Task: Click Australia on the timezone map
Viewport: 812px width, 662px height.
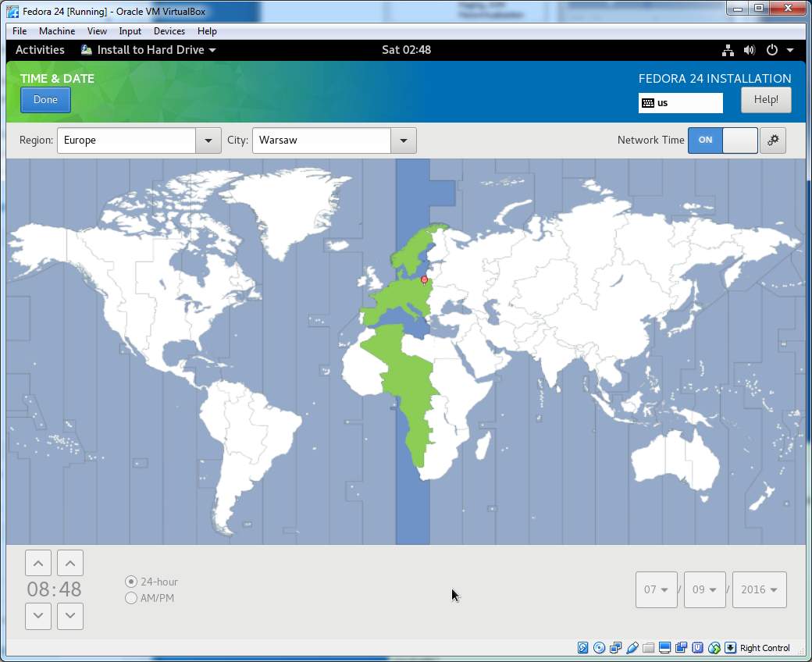Action: tap(673, 461)
